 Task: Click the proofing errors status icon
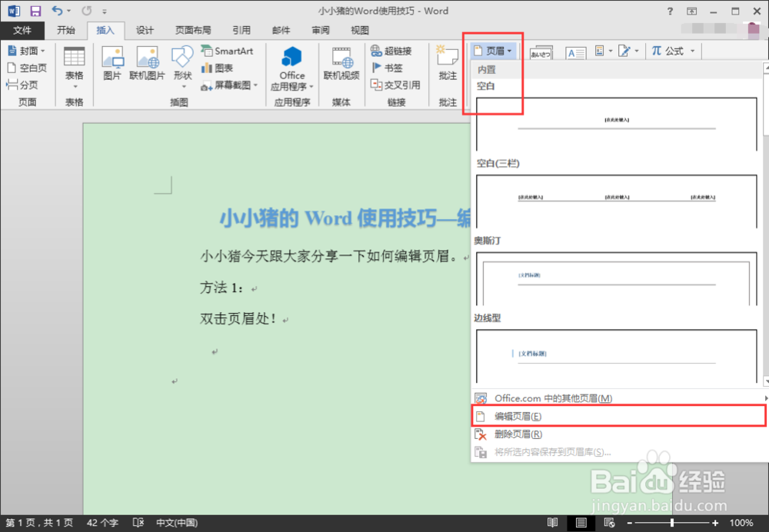[x=138, y=523]
